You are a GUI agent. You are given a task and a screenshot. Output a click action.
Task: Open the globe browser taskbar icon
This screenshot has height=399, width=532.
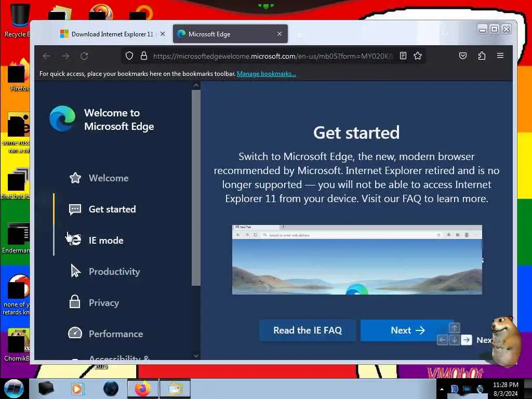111,389
